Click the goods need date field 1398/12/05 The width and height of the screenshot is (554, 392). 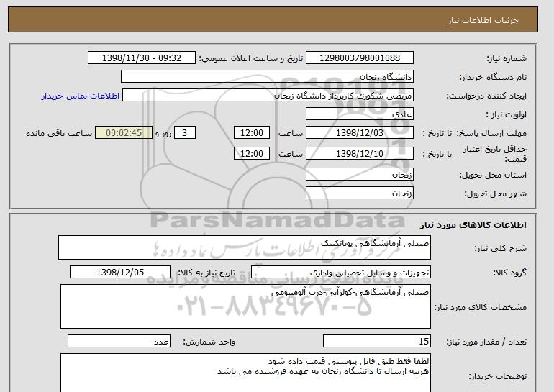(120, 273)
